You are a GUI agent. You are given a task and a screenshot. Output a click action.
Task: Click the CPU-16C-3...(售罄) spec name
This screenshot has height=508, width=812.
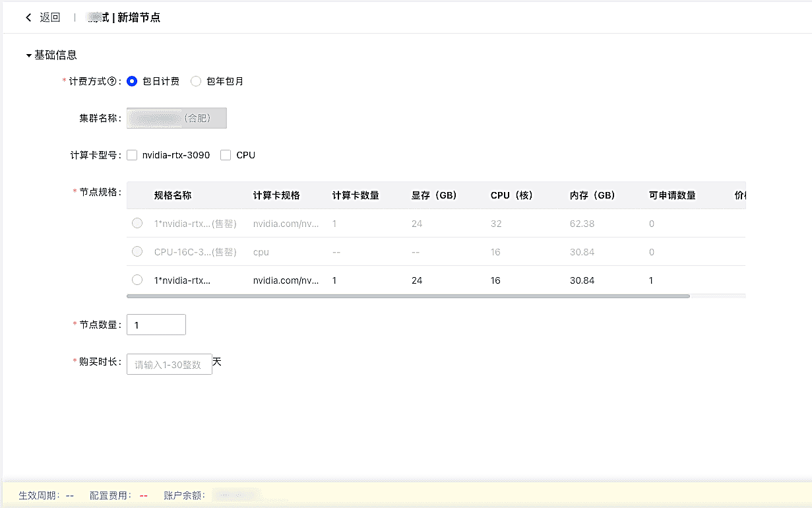point(195,252)
